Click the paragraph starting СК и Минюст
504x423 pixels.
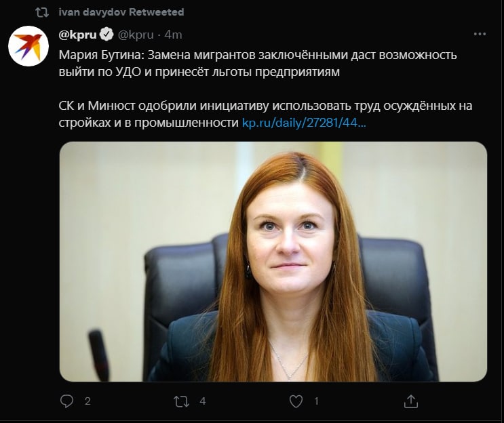(265, 114)
